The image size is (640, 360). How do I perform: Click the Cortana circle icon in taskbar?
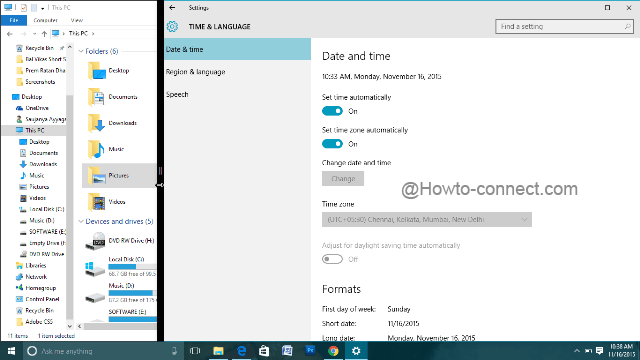point(32,351)
